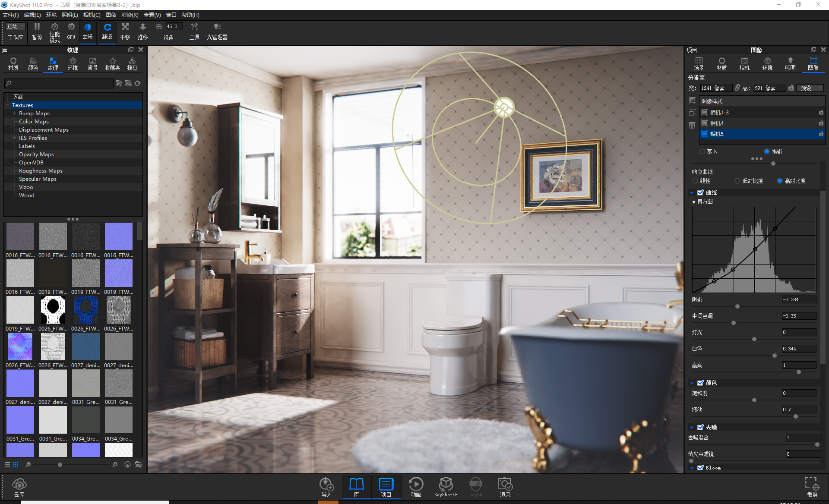Screen dimensions: 829x504
Task: Collapse the color (颜色) section chevron
Action: point(692,383)
